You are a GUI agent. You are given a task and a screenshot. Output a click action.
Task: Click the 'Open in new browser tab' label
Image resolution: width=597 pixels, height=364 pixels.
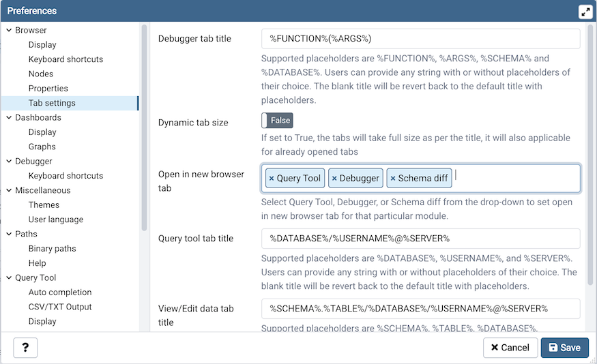click(x=201, y=181)
